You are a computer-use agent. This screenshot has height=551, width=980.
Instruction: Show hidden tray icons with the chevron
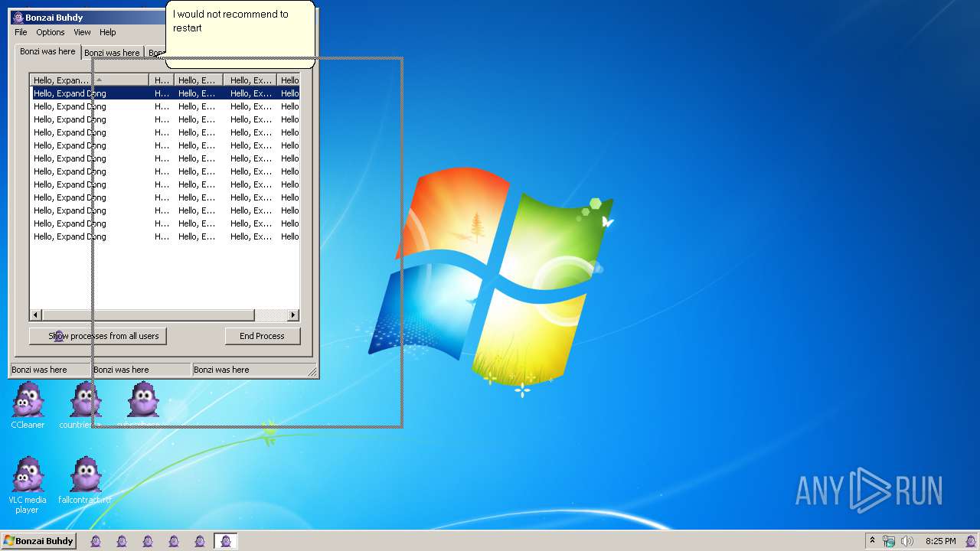click(x=872, y=540)
